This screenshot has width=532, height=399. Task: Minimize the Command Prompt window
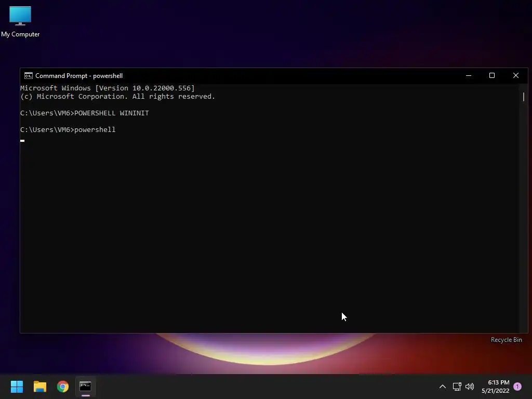[469, 76]
